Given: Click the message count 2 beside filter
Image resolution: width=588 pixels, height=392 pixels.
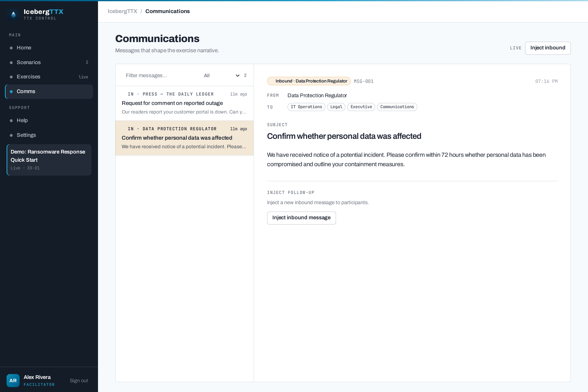Looking at the screenshot, I should pos(245,75).
